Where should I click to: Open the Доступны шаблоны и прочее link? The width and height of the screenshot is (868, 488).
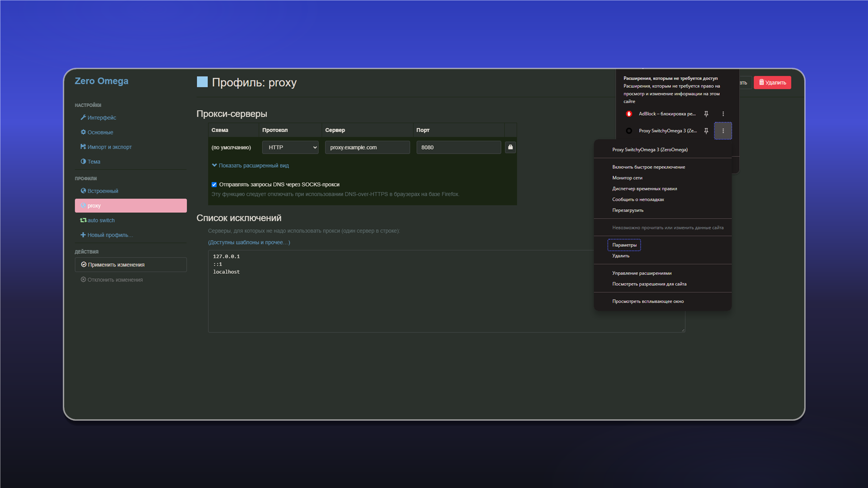point(249,243)
